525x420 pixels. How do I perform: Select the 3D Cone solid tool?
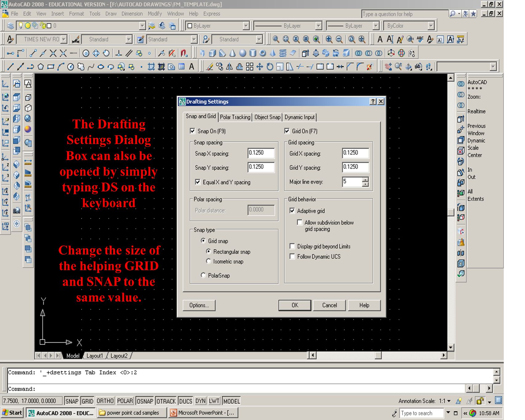coord(233,53)
